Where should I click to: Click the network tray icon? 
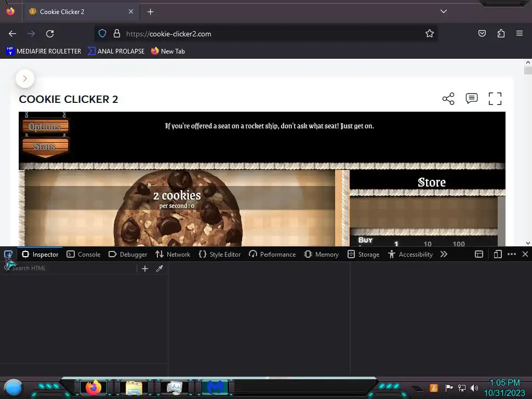pos(461,388)
